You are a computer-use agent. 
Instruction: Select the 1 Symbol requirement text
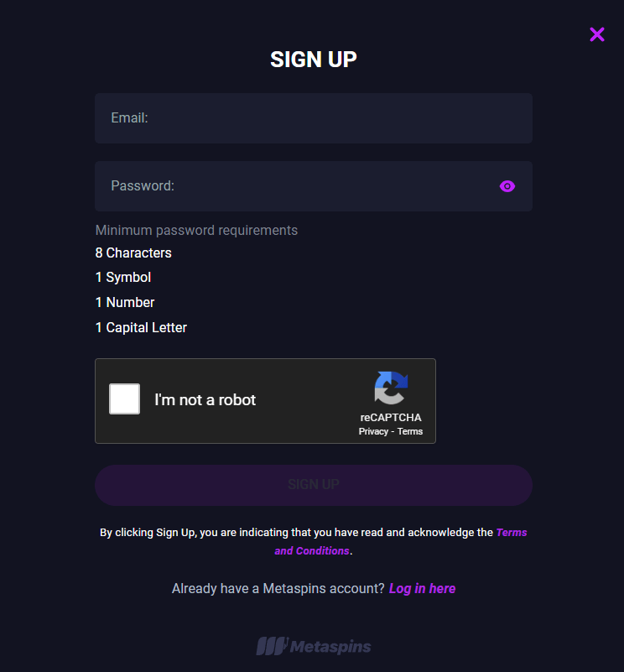pyautogui.click(x=123, y=278)
